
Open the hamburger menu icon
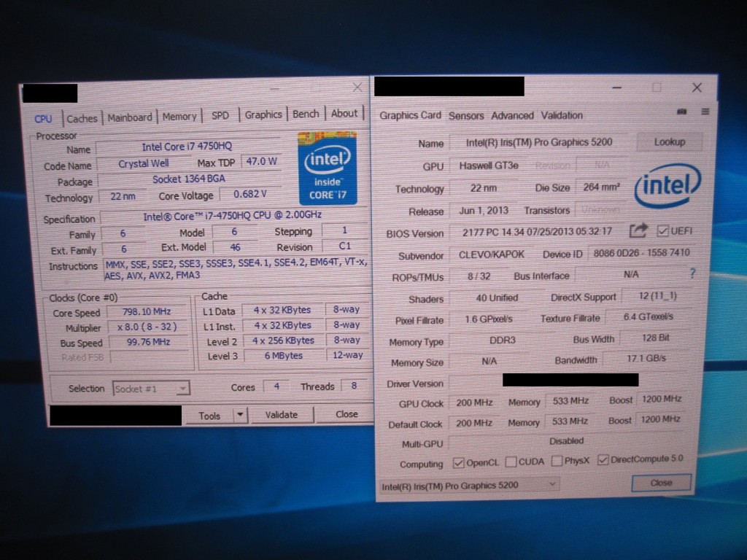[x=705, y=112]
